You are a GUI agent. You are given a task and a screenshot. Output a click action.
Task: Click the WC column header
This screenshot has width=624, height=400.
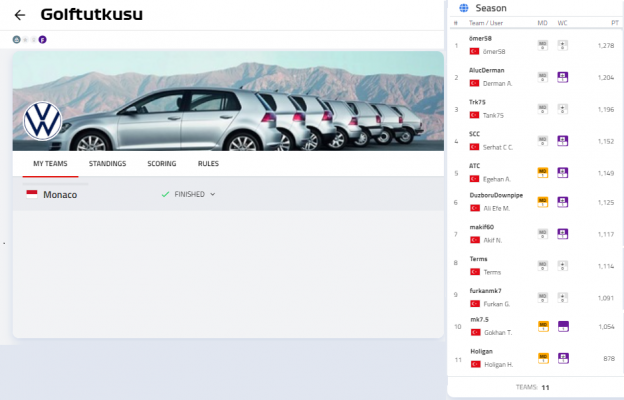pyautogui.click(x=562, y=23)
